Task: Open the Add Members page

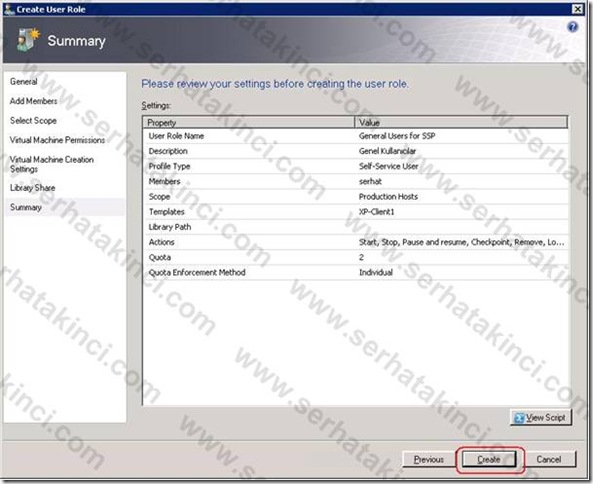Action: 34,101
